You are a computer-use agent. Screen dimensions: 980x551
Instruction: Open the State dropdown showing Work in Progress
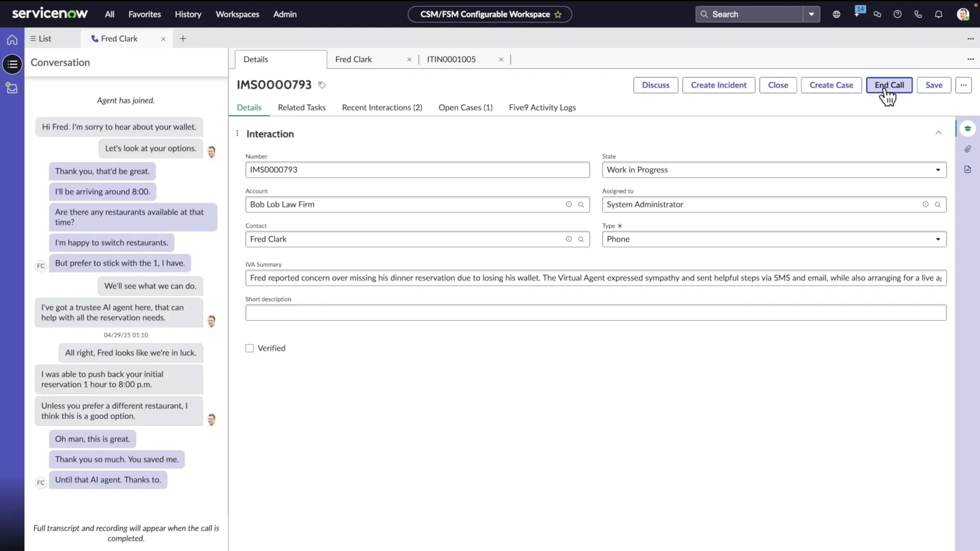(938, 170)
